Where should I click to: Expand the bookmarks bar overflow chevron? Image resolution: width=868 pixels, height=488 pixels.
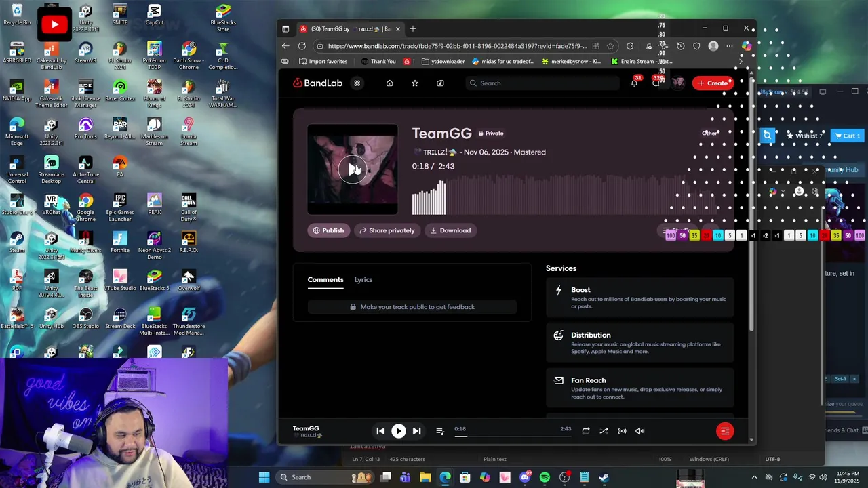coord(741,62)
